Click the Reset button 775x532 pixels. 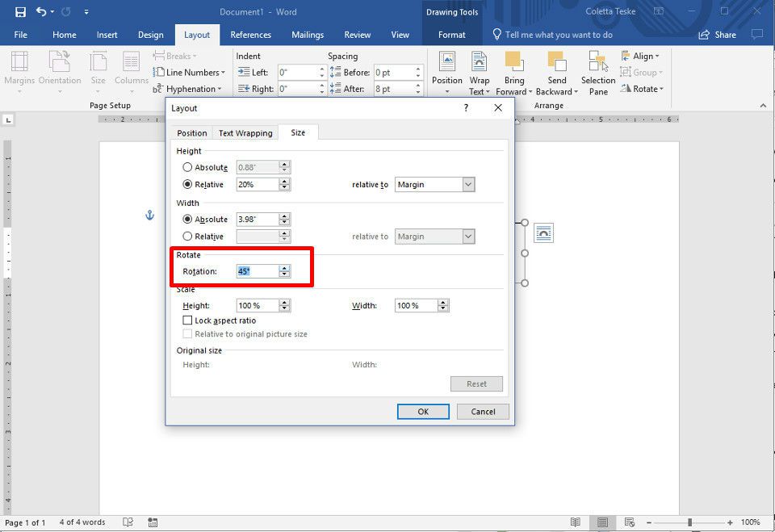pyautogui.click(x=476, y=383)
